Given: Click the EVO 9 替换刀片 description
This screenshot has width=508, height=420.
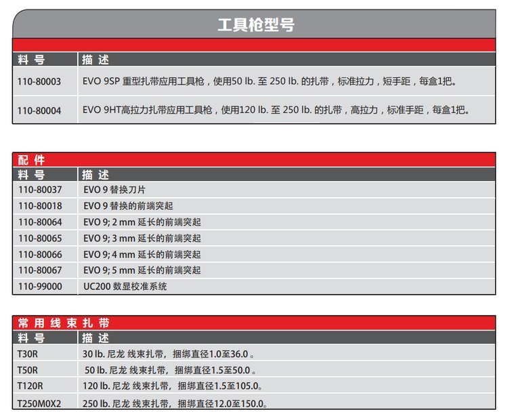Looking at the screenshot, I should pos(114,190).
